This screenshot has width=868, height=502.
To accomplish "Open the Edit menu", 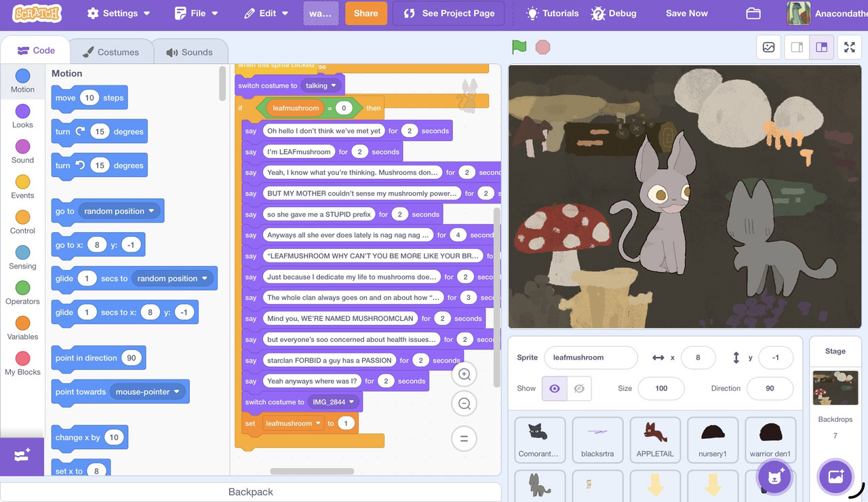I will (x=266, y=13).
